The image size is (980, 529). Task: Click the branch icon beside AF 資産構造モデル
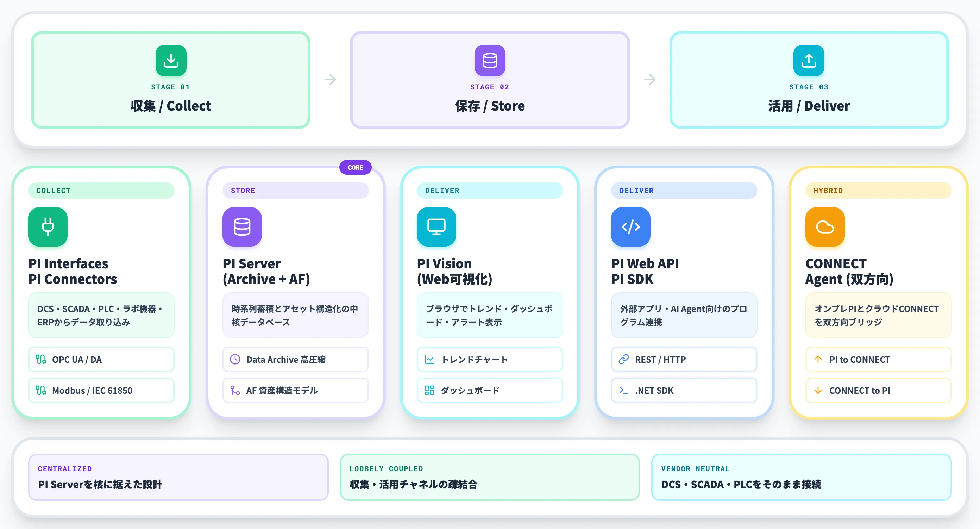coord(235,390)
